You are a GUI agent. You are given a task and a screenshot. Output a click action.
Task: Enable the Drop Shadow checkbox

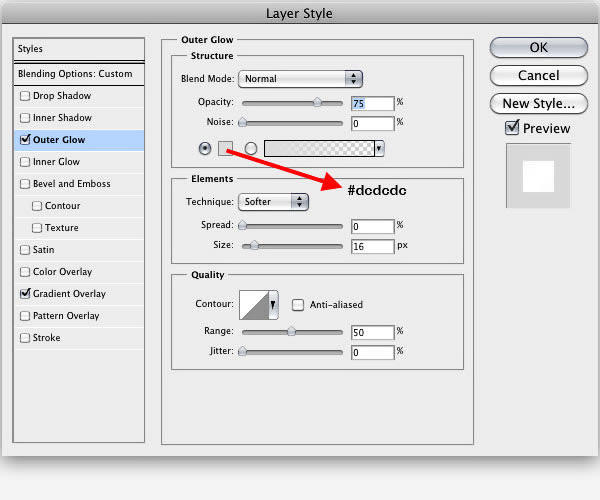(x=25, y=96)
